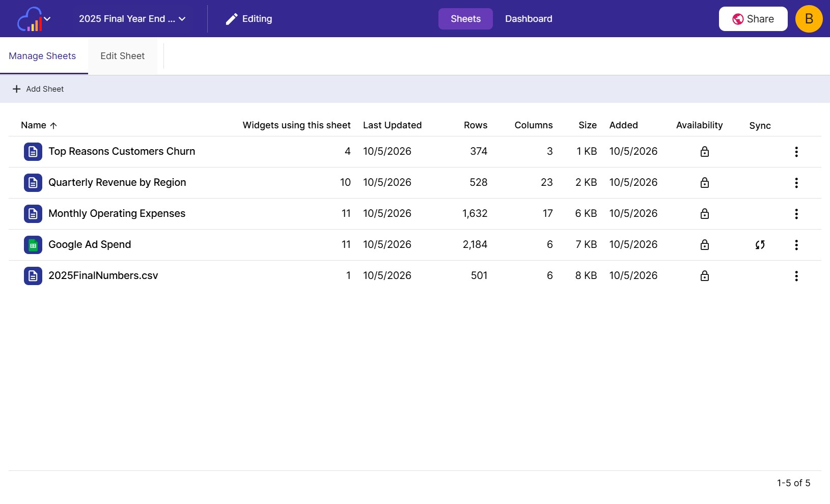Toggle availability lock for Quarterly Revenue by Region
Screen dimensions: 830x504
pyautogui.click(x=705, y=183)
